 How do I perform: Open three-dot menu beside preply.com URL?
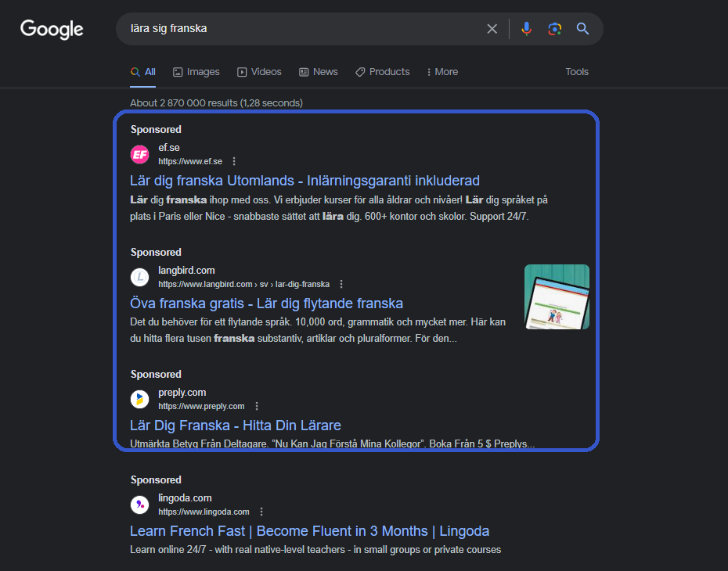257,407
